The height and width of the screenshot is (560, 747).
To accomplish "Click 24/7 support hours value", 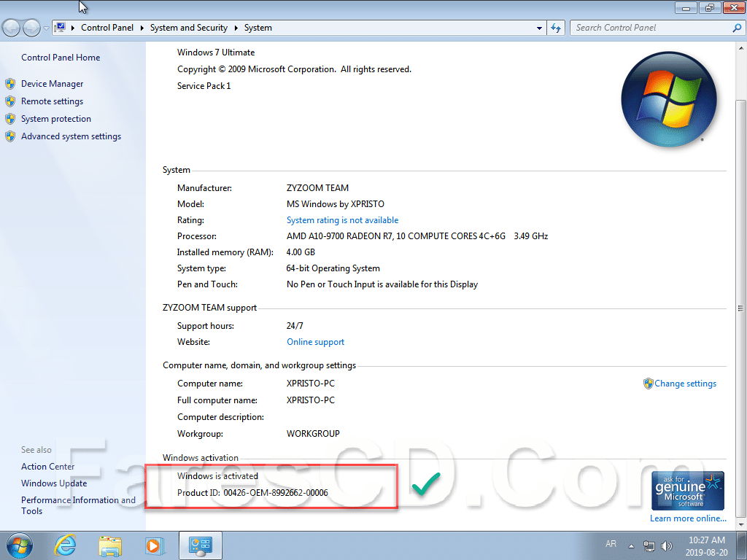I will [295, 326].
